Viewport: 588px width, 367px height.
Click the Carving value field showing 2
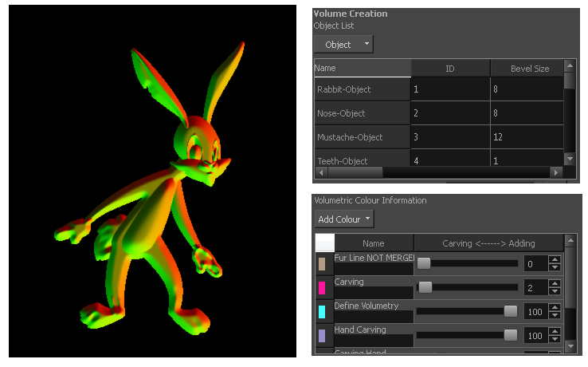(x=535, y=288)
